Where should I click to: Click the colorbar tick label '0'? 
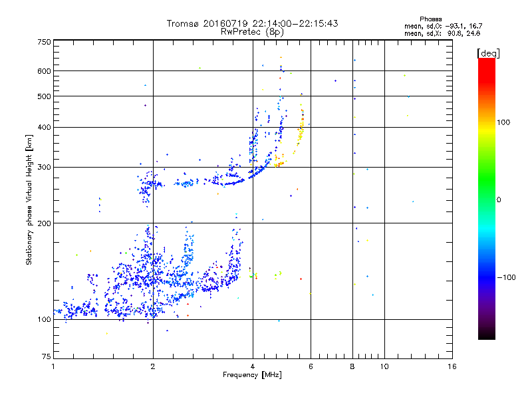tap(499, 200)
